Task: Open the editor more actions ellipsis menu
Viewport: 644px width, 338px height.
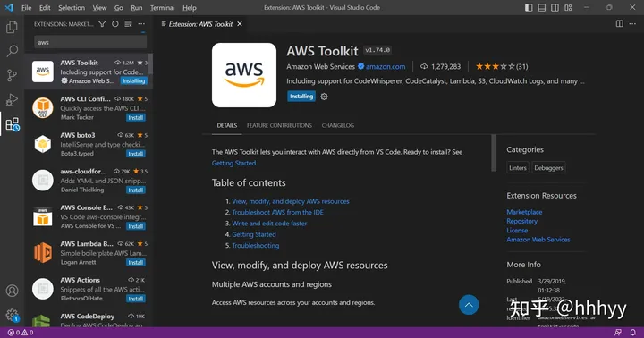Action: point(632,24)
